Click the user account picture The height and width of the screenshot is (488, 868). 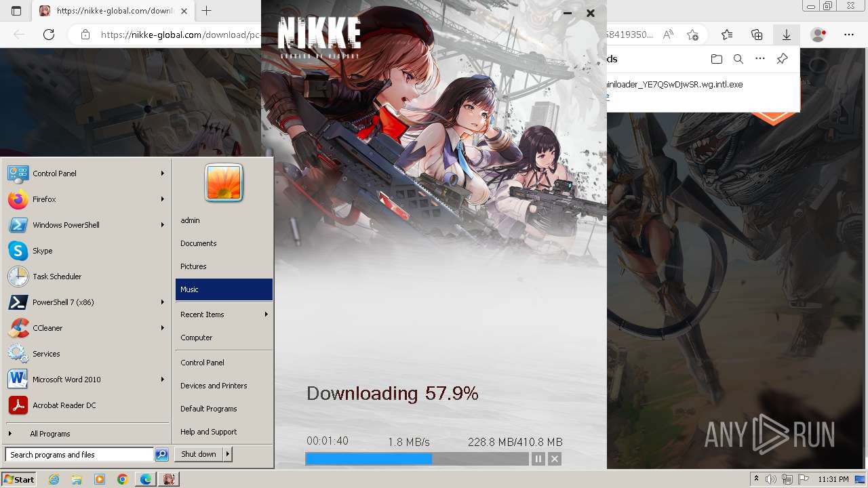pyautogui.click(x=224, y=182)
